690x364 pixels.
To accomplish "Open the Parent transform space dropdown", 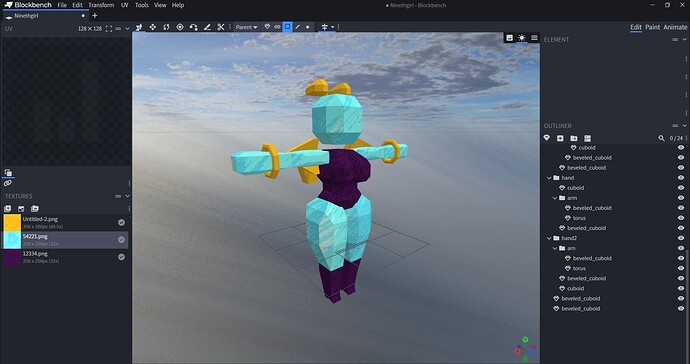I will (246, 27).
